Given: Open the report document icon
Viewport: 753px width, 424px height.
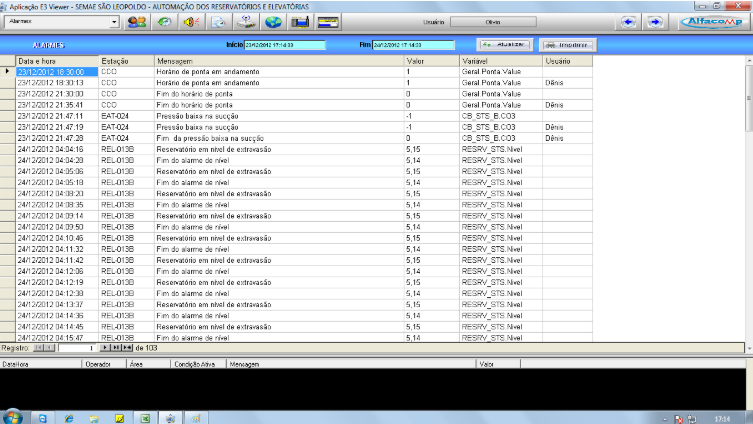Looking at the screenshot, I should 218,21.
